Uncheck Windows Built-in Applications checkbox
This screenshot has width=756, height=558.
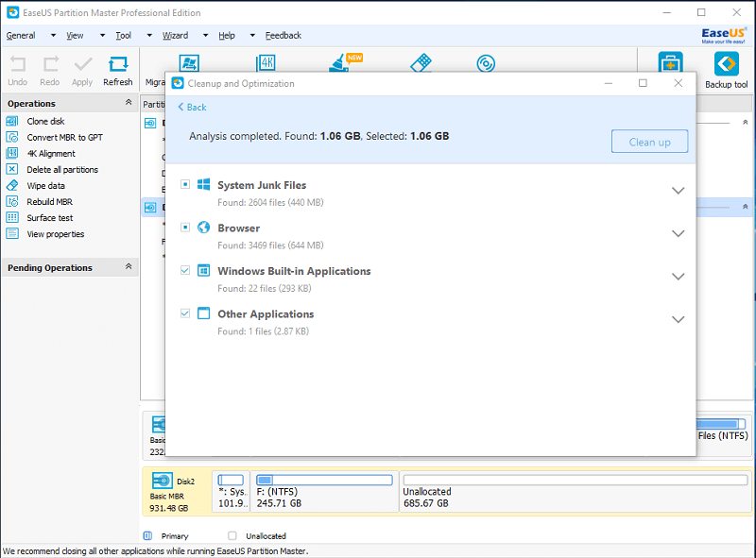tap(185, 270)
